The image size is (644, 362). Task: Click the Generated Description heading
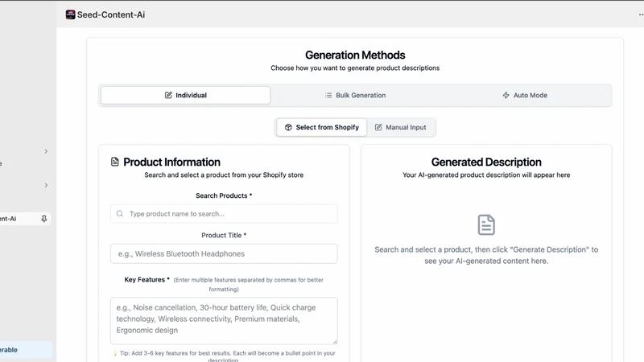click(x=486, y=162)
